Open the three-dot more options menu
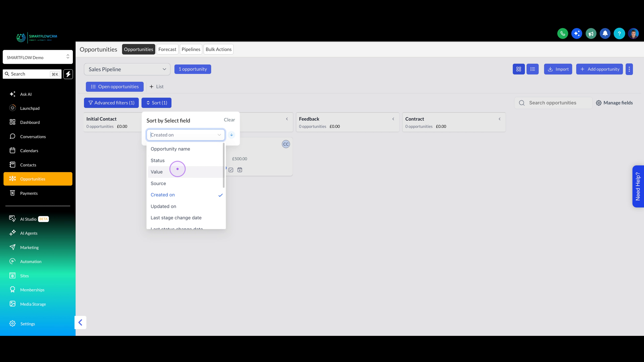Viewport: 644px width, 362px height. [x=629, y=69]
